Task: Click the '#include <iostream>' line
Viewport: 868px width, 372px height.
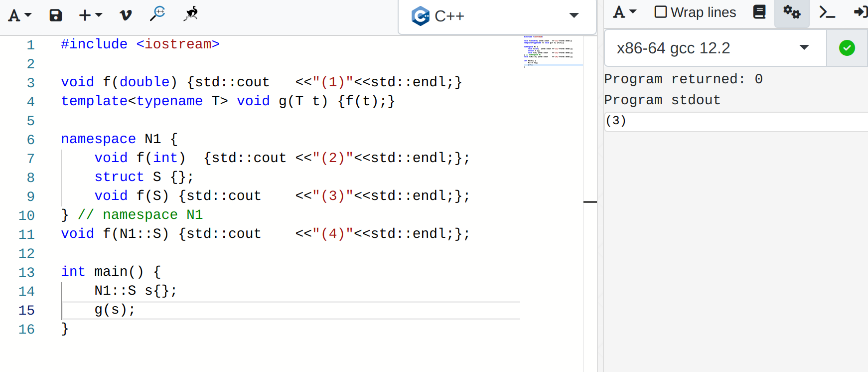Action: [x=140, y=44]
